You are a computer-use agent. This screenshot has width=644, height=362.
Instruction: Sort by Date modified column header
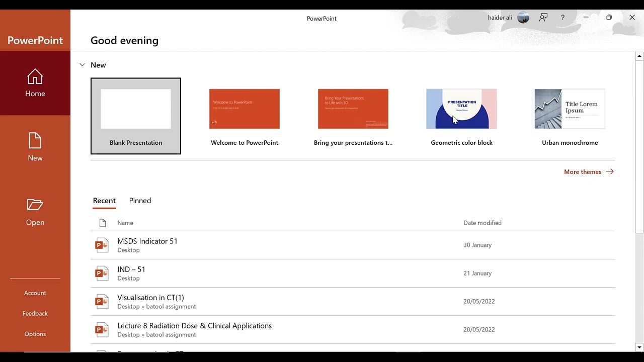point(482,223)
